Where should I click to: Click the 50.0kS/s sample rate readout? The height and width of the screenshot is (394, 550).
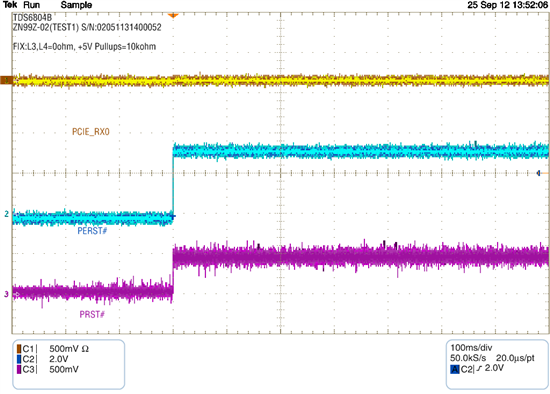[x=468, y=358]
